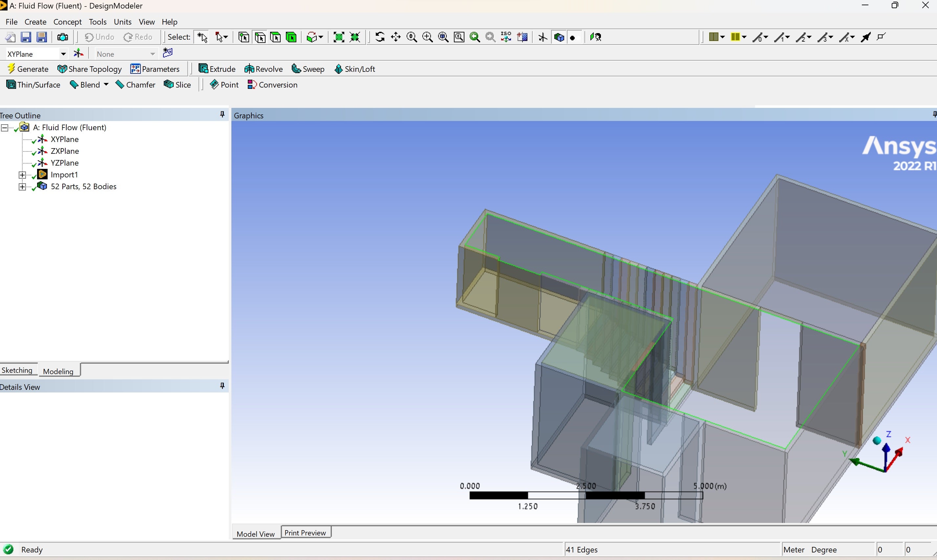Click the Generate button
Image resolution: width=937 pixels, height=560 pixels.
(x=28, y=69)
